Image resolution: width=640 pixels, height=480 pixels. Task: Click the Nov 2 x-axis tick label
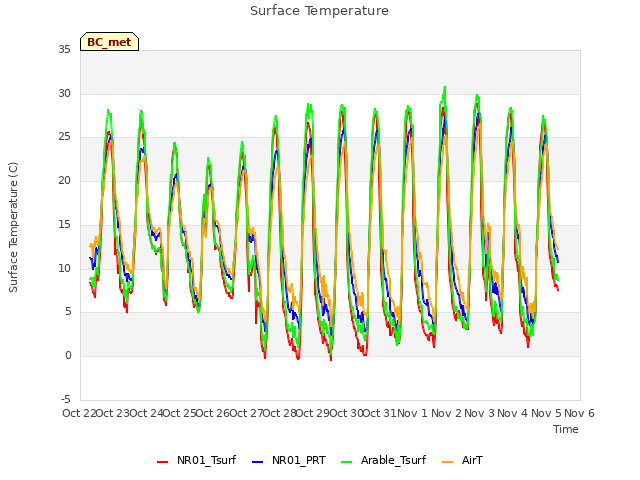446,413
